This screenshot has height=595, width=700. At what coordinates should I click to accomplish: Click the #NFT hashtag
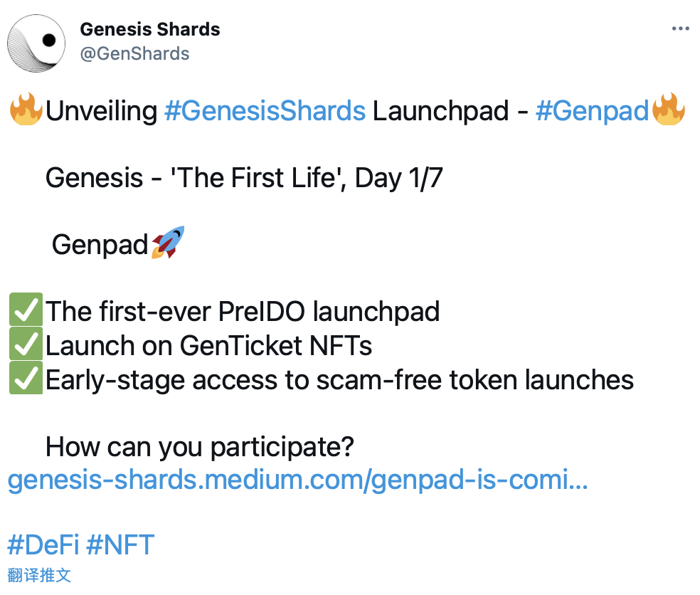click(120, 545)
